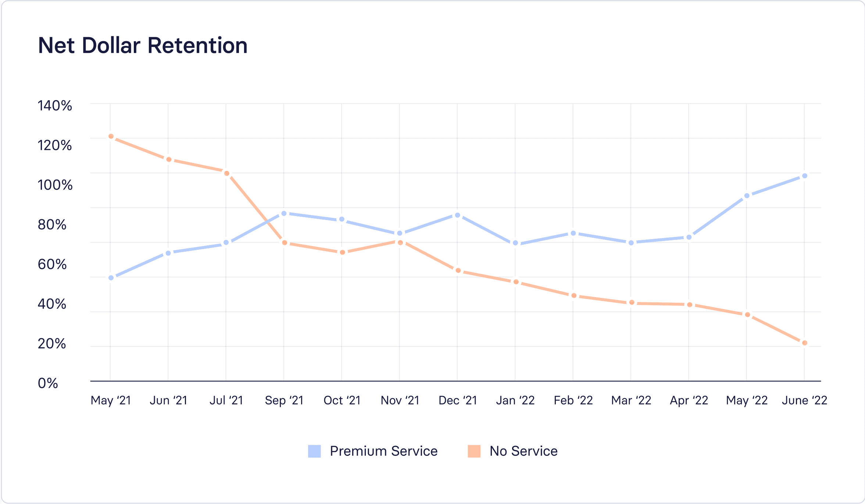Screen dimensions: 865x504
Task: Select No Service point at Jul '21
Action: [226, 173]
